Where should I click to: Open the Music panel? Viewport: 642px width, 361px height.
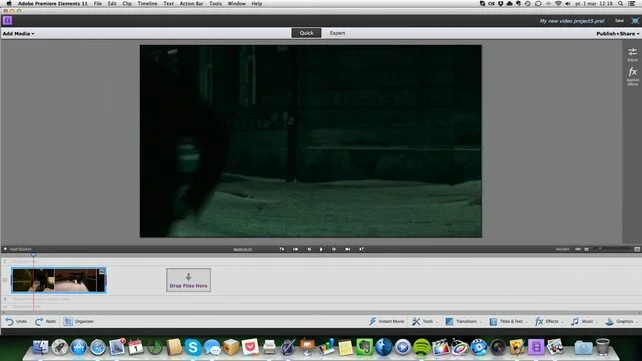coord(583,322)
